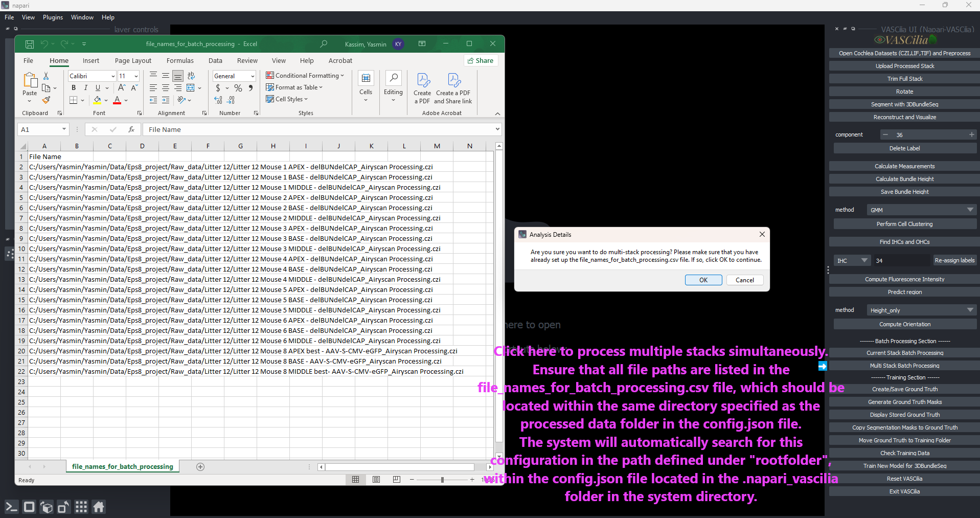Open the Height_only method dropdown
980x518 pixels.
[921, 310]
